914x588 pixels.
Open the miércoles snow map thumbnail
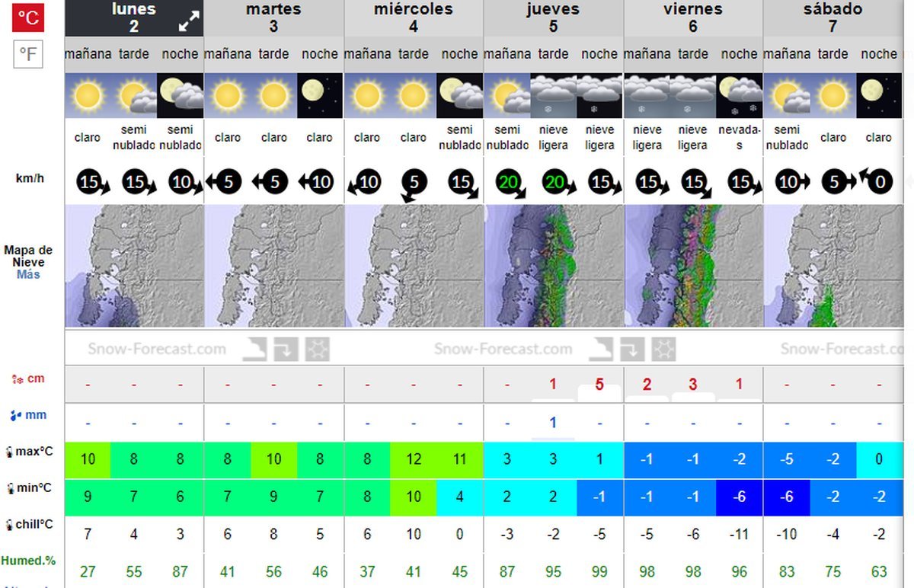click(x=414, y=266)
